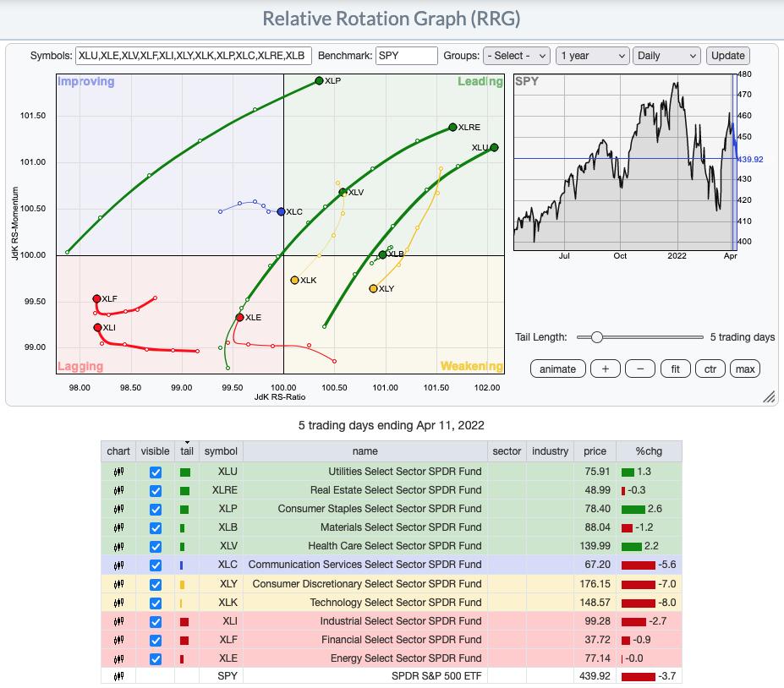Click the red tail icon for XLF
Image resolution: width=784 pixels, height=688 pixels.
pyautogui.click(x=184, y=641)
